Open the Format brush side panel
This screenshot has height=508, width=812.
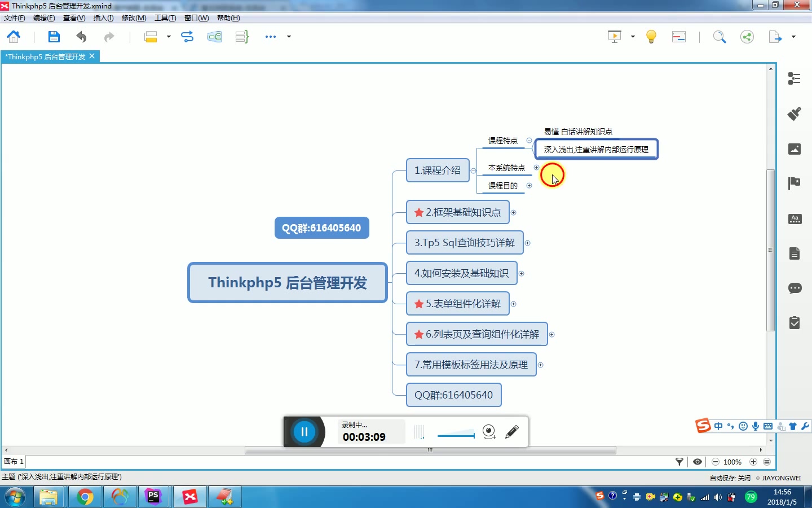795,113
